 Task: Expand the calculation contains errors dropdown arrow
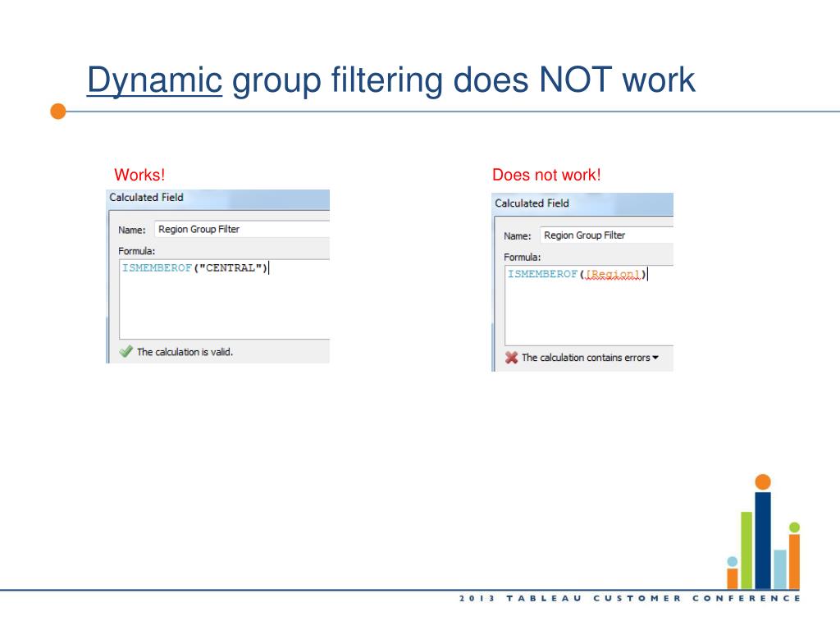tap(655, 358)
